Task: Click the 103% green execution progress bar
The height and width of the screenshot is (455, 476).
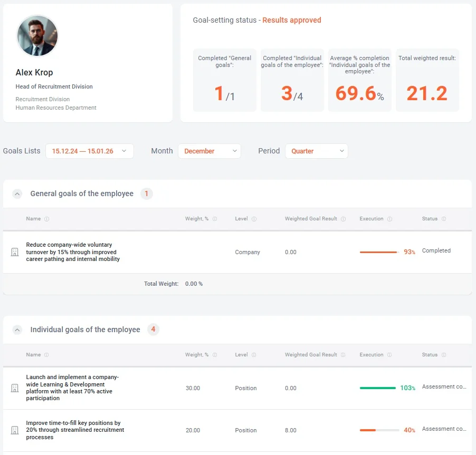Action: coord(378,388)
